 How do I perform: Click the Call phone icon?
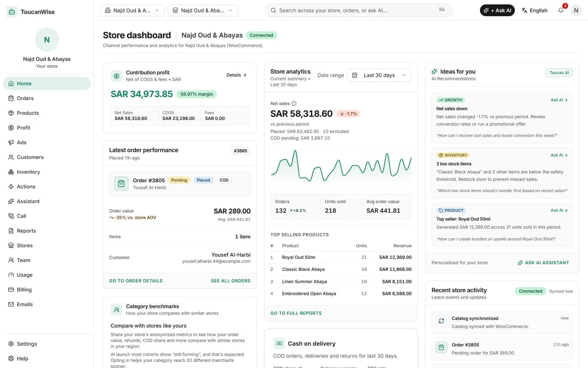click(11, 216)
